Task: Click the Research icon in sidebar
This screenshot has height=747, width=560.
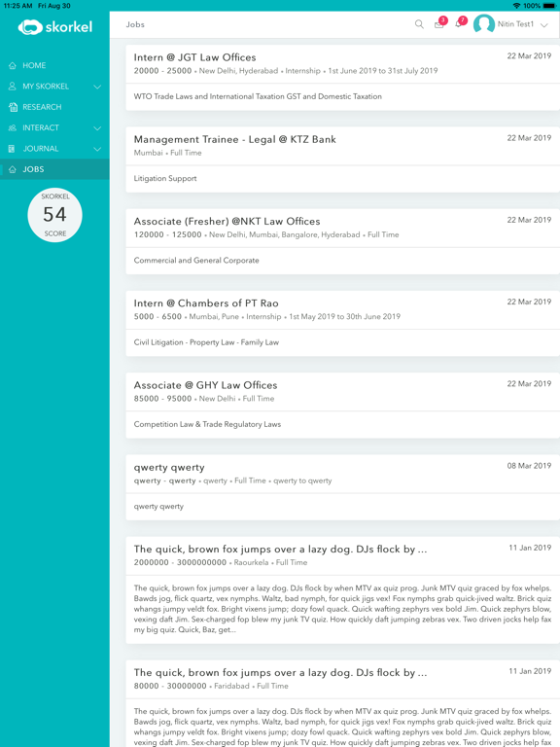Action: point(13,107)
